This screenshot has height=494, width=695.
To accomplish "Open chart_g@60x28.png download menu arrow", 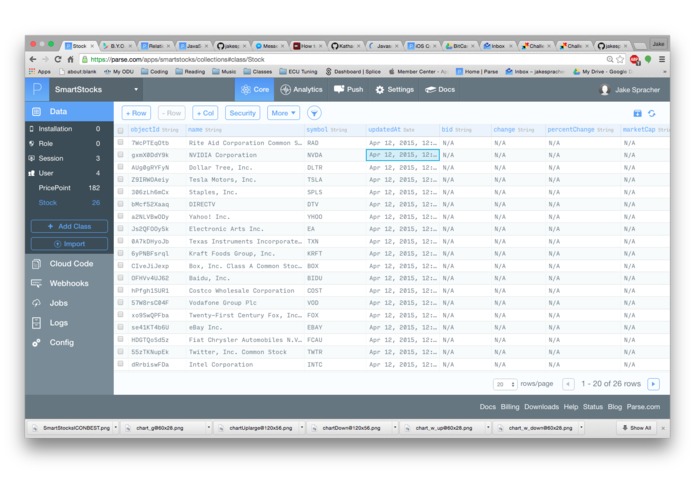I will [208, 428].
